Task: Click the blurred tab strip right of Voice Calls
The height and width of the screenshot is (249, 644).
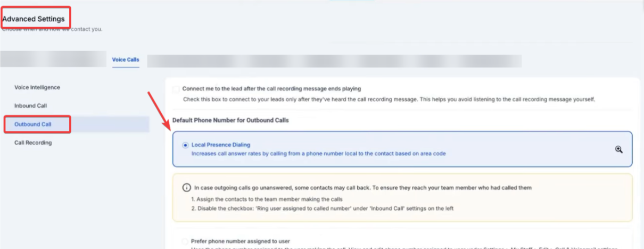Action: [x=334, y=61]
